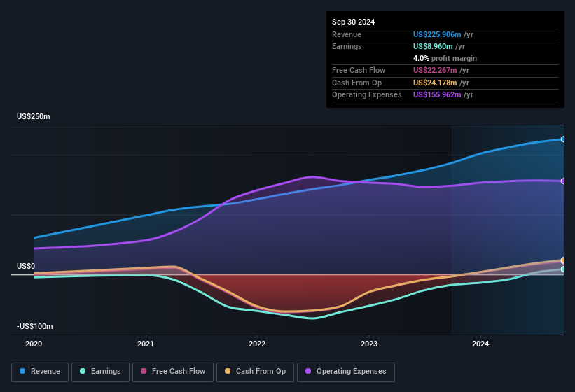Image resolution: width=575 pixels, height=392 pixels.
Task: Toggle the Operating Expenses legend button
Action: click(x=346, y=372)
